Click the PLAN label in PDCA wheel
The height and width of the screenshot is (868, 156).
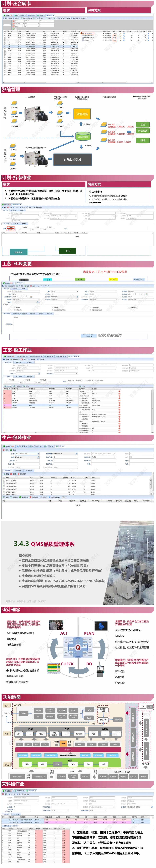click(89, 633)
